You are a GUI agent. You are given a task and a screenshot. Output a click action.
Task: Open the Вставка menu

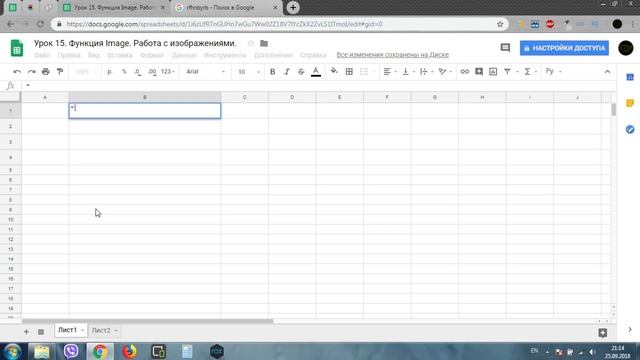[120, 55]
